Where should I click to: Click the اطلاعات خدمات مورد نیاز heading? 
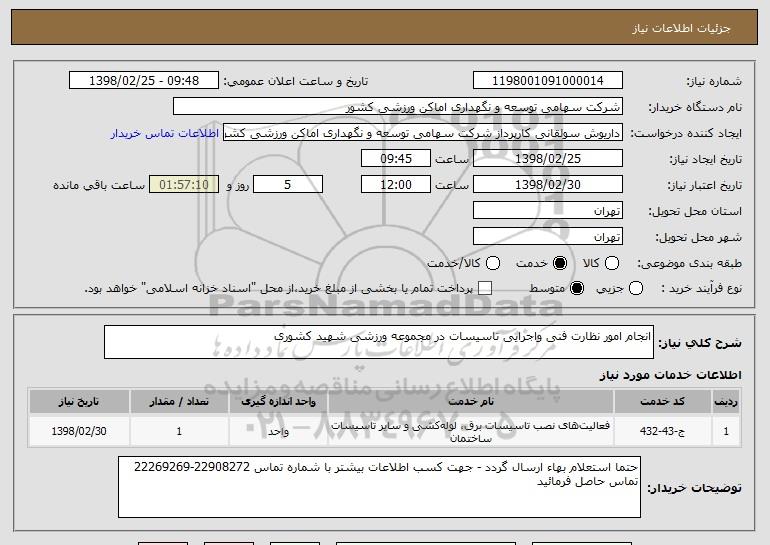pyautogui.click(x=670, y=375)
